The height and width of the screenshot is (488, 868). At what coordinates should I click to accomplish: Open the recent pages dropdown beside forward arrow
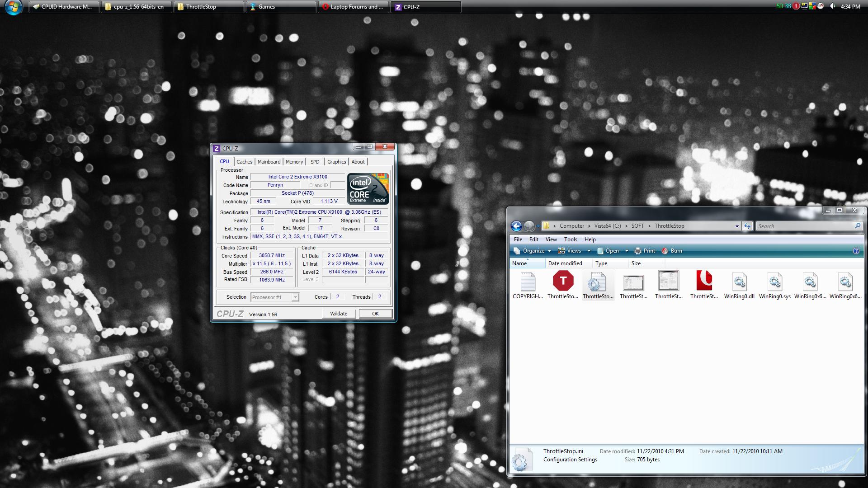click(538, 226)
